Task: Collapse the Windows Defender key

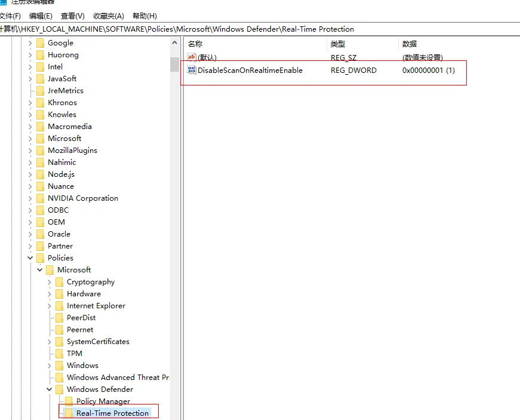Action: pos(50,390)
